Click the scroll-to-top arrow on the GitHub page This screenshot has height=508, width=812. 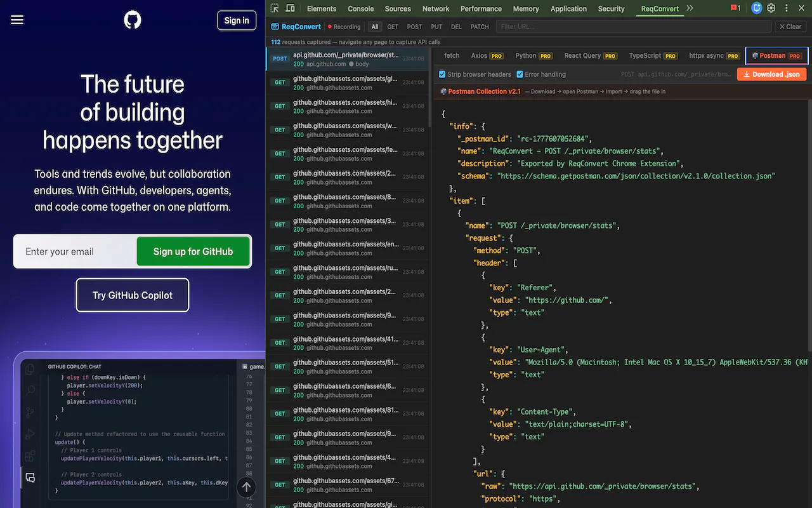[247, 487]
